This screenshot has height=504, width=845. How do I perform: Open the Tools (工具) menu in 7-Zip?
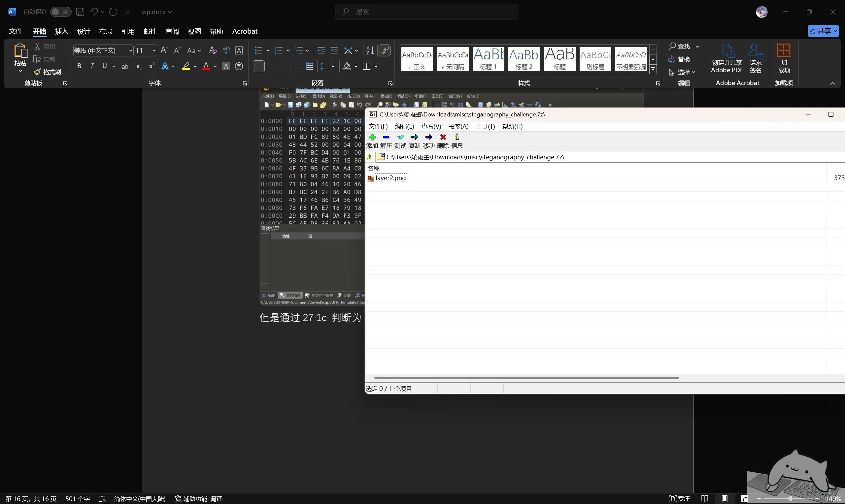coord(485,127)
